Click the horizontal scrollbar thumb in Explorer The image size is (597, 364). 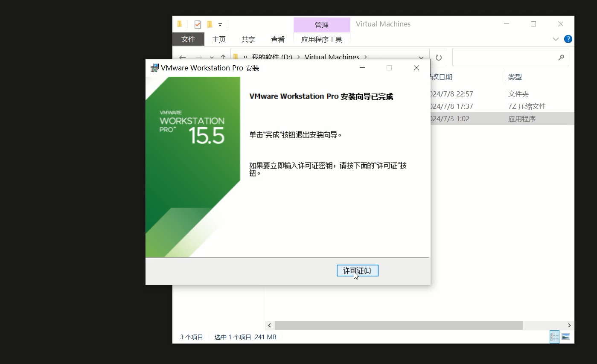point(399,325)
